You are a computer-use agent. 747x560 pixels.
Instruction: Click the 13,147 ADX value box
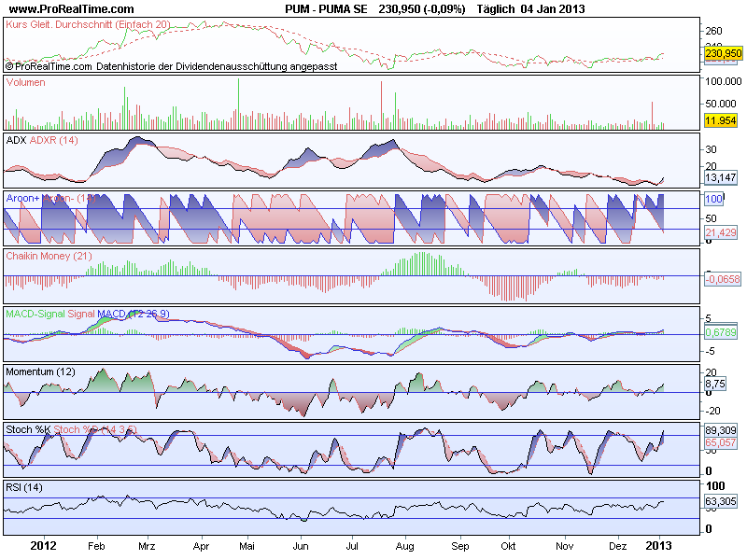click(x=720, y=177)
